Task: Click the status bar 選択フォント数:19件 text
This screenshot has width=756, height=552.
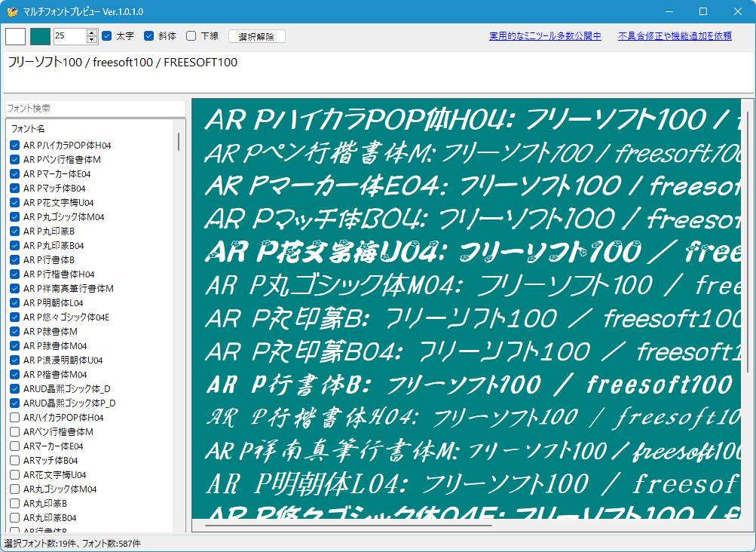Action: (41, 544)
